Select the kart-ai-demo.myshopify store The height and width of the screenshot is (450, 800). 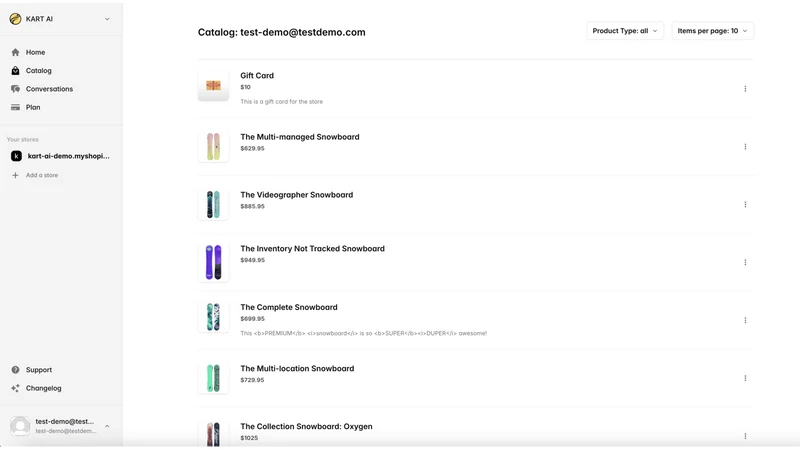(x=60, y=156)
